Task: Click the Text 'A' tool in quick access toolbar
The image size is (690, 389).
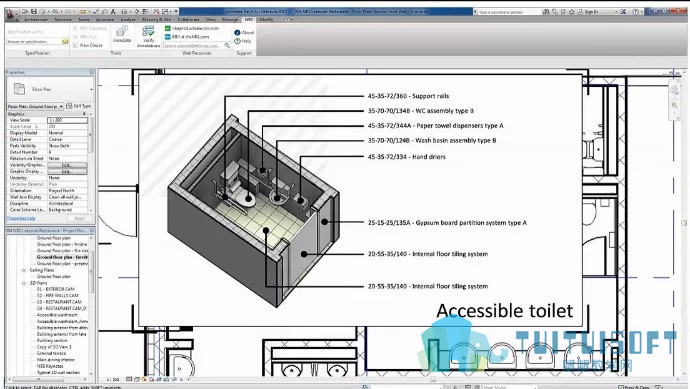Action: coord(113,11)
